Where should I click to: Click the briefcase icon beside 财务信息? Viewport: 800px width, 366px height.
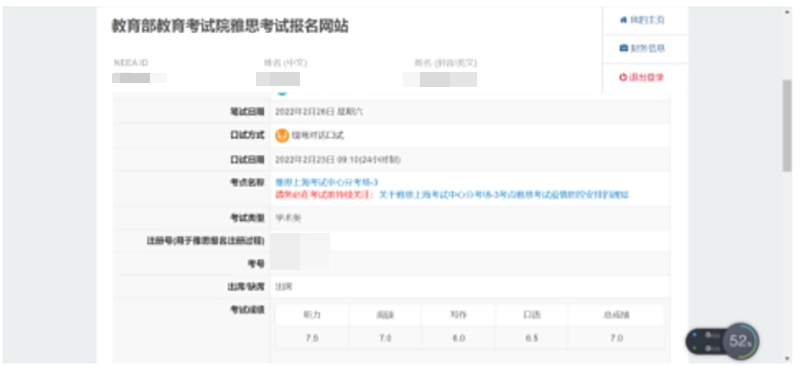pyautogui.click(x=623, y=48)
